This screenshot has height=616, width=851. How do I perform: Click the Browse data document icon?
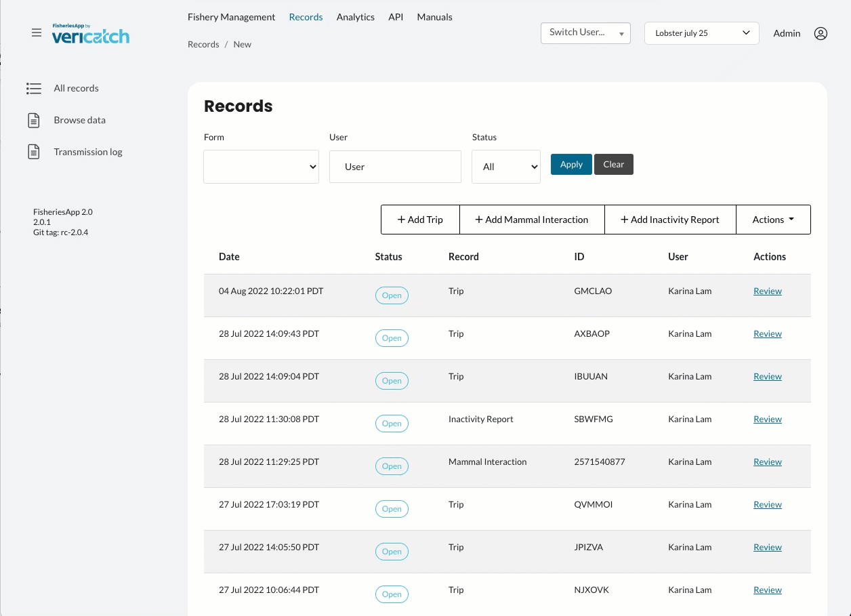tap(34, 120)
